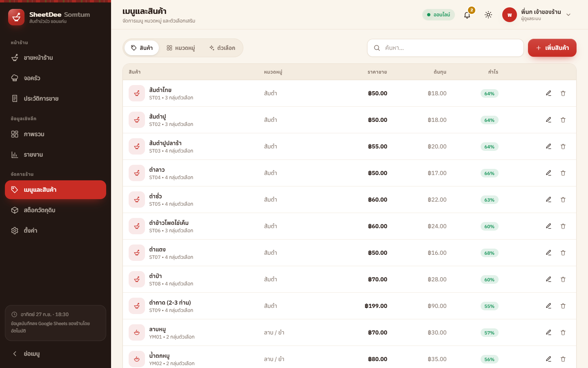Toggle light/dark theme sun icon
The image size is (588, 368).
click(x=488, y=15)
